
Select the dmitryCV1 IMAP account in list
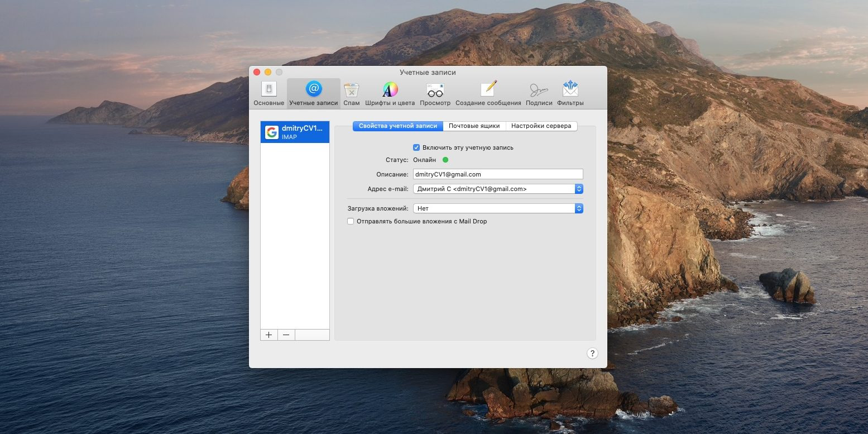(x=295, y=132)
